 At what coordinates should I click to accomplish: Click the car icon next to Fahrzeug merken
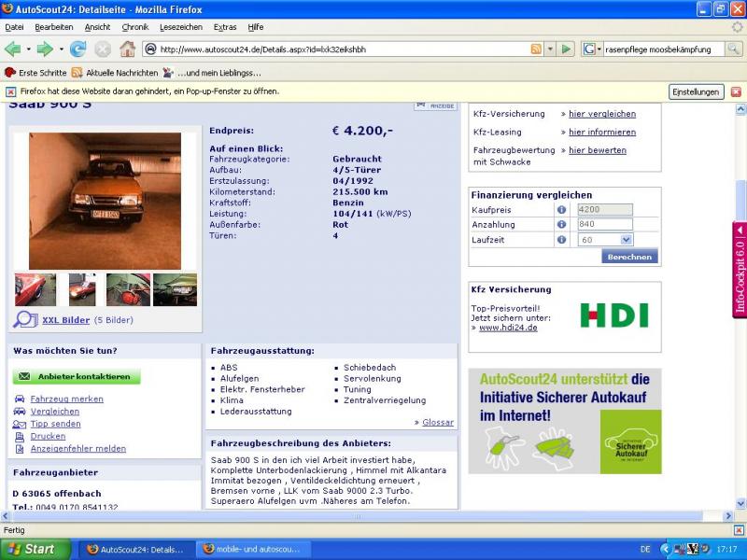click(x=20, y=399)
